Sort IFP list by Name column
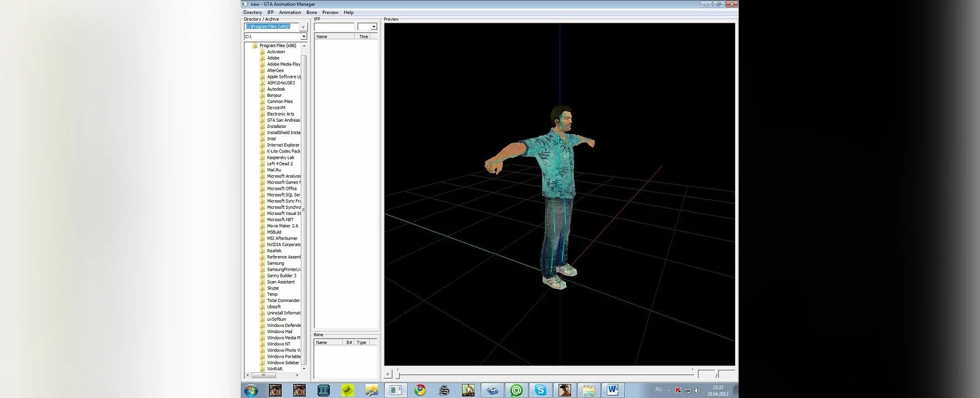 pyautogui.click(x=334, y=37)
